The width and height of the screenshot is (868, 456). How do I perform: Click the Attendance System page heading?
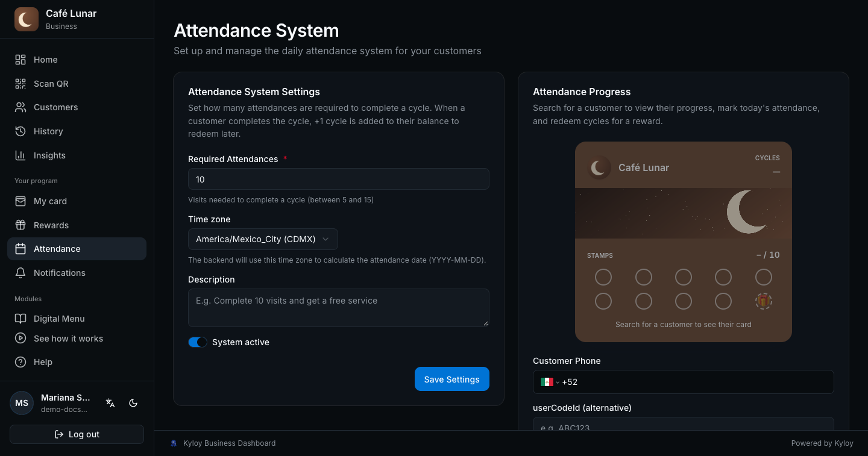click(256, 30)
